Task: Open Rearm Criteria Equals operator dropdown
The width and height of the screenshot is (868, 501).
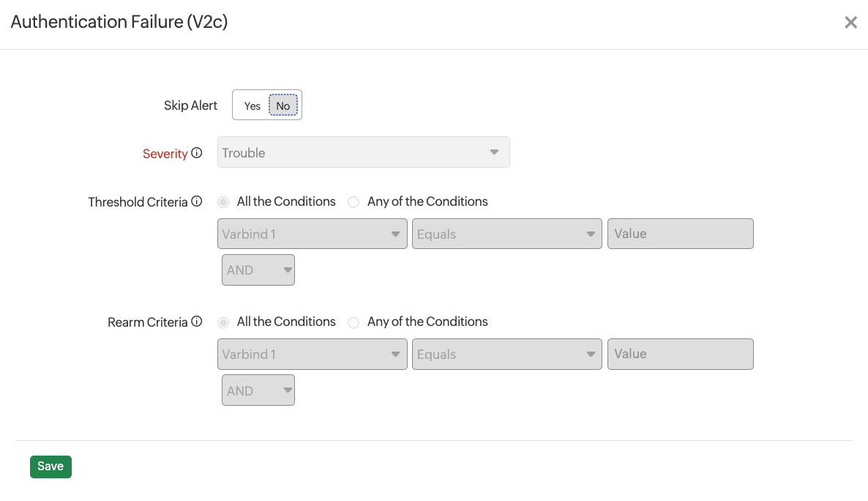Action: point(506,355)
